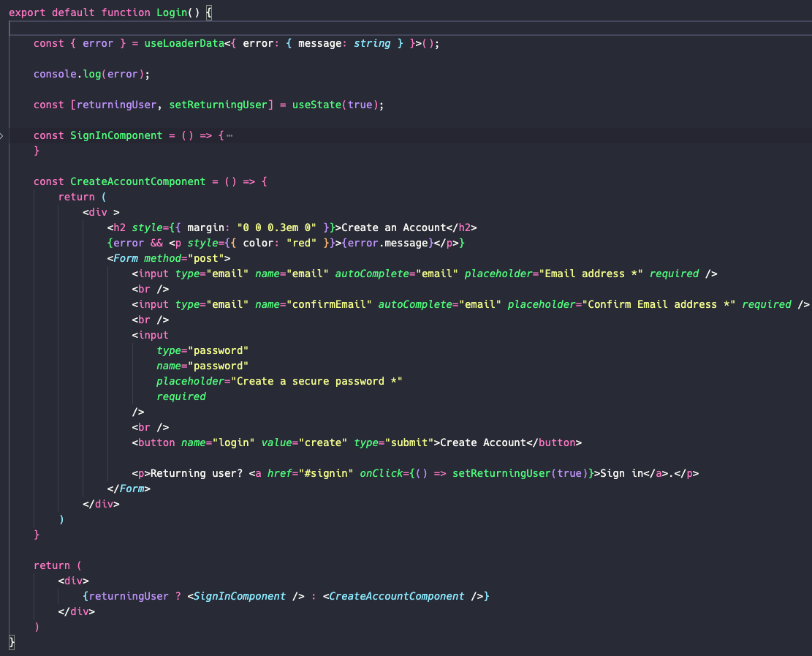Place cursor on 'CreateAccountComponent' declaration

(137, 182)
